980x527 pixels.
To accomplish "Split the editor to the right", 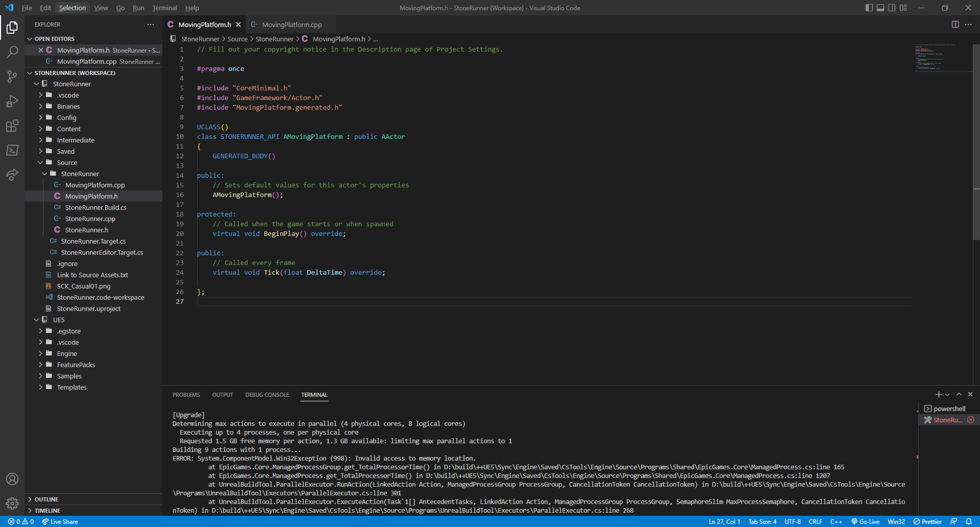I will coord(955,25).
